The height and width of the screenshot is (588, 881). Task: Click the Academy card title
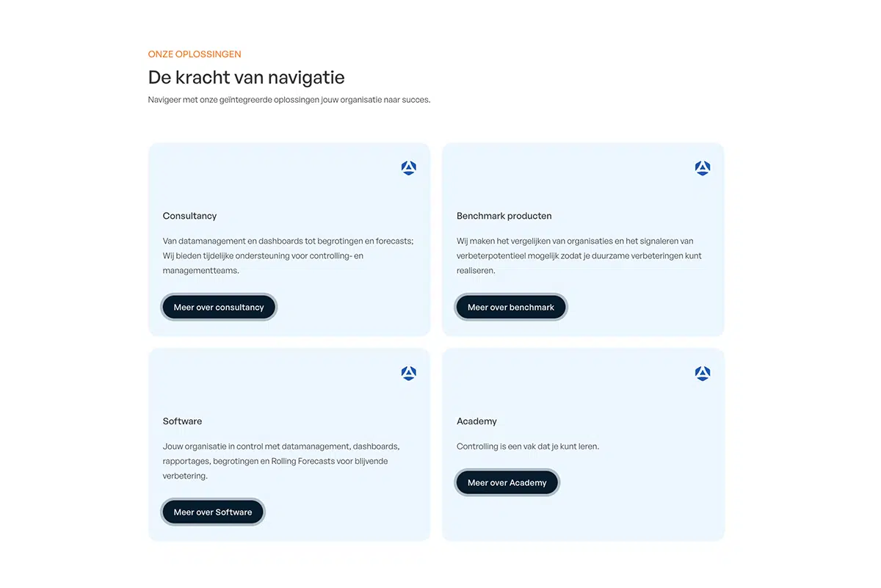point(476,421)
